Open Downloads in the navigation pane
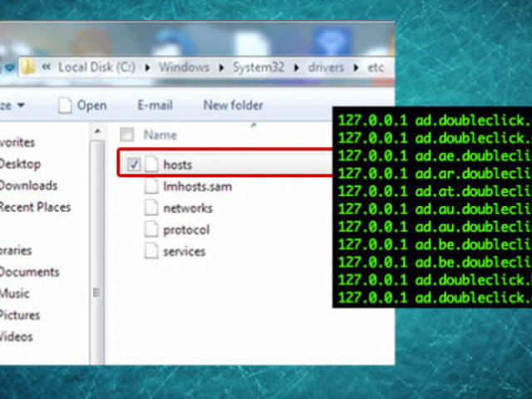Viewport: 532px width, 399px height. (x=28, y=185)
